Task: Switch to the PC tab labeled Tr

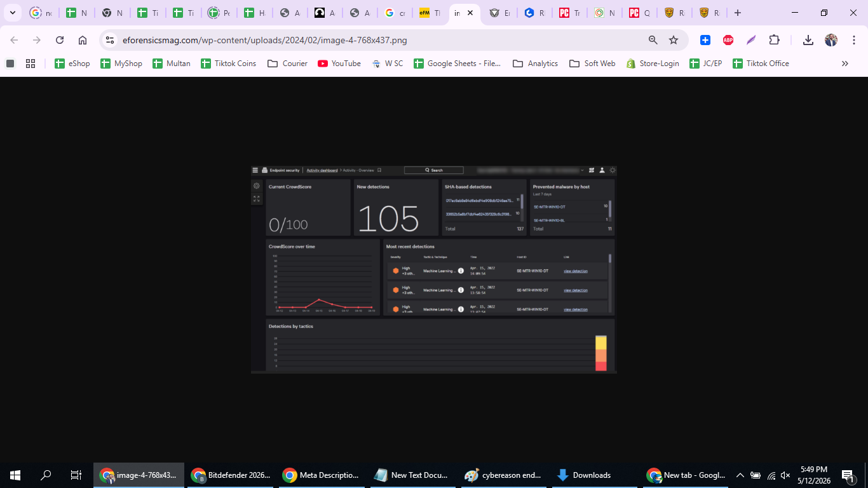Action: pos(569,13)
